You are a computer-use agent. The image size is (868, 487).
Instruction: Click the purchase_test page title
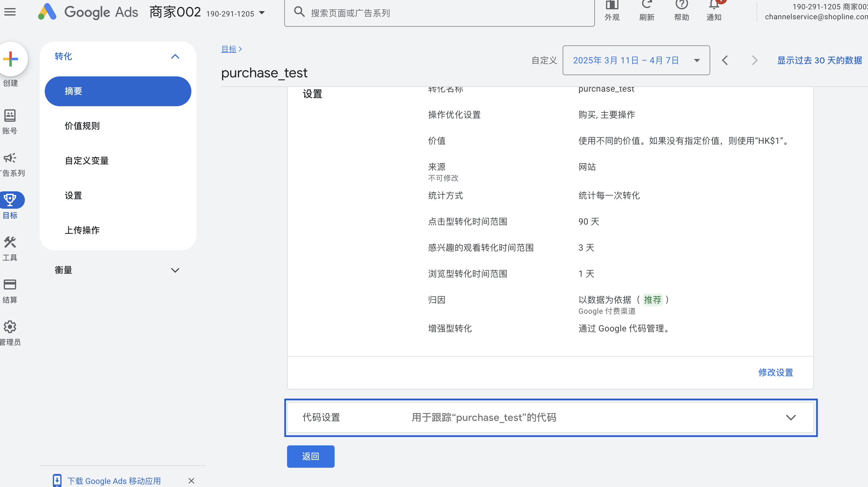point(264,73)
